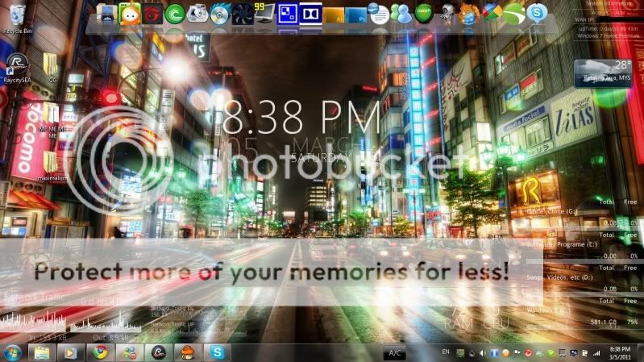This screenshot has width=644, height=362.
Task: Open the black fan dock icon
Action: [x=243, y=14]
